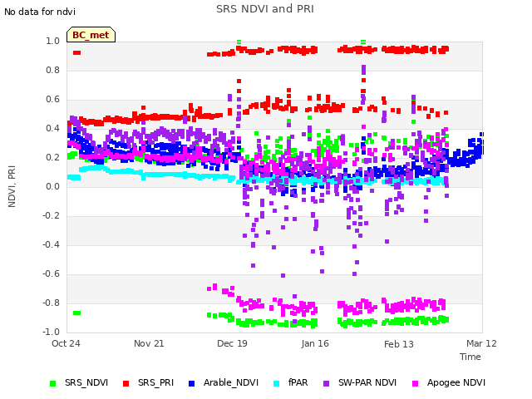Click the -0.8 y-axis tick label
Screen dimensions: 532x399
pyautogui.click(x=51, y=303)
